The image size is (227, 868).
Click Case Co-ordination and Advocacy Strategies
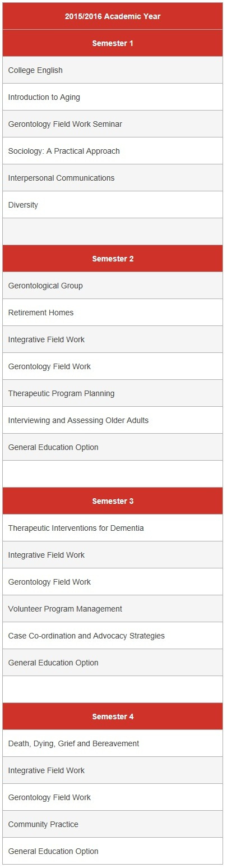113,636
